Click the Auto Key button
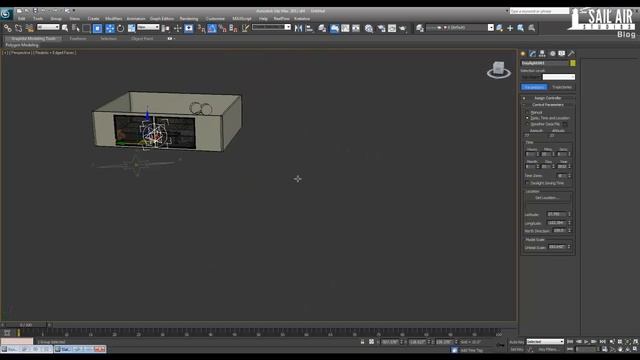The image size is (640, 360). (517, 342)
